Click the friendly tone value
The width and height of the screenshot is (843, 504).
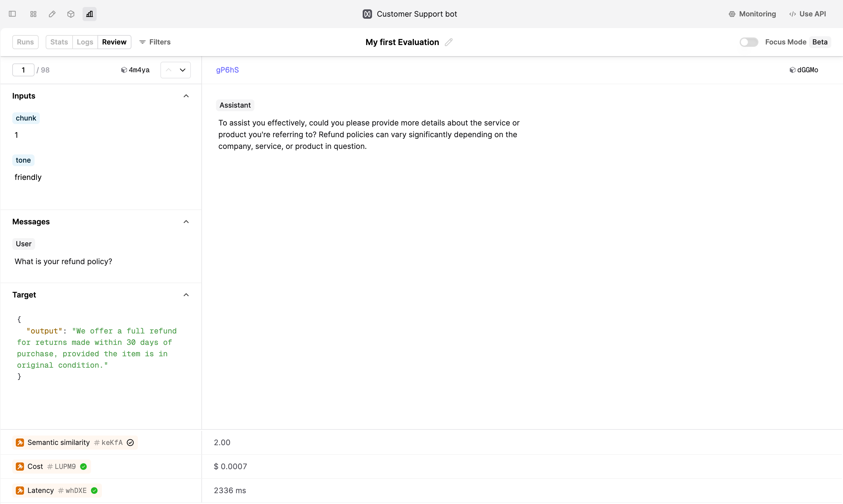28,177
